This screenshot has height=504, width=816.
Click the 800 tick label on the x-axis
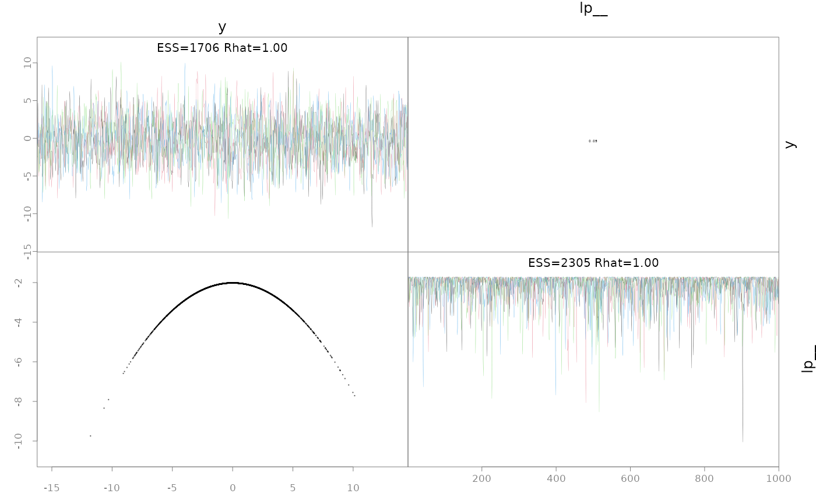[704, 479]
